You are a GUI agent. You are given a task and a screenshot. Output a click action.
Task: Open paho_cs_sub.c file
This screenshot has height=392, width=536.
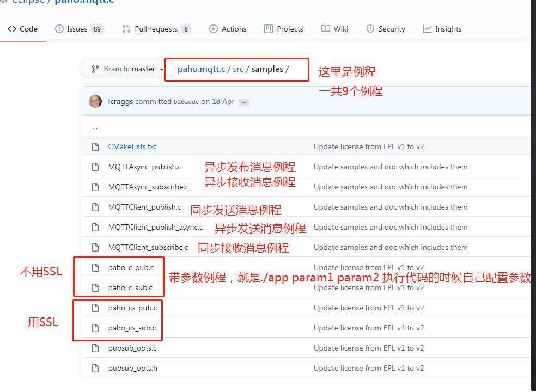(132, 328)
